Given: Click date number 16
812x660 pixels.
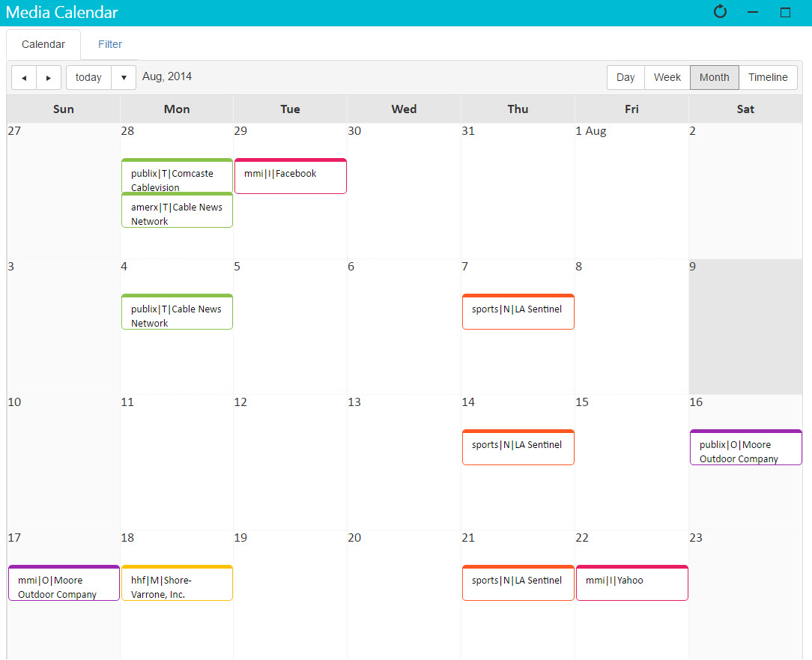Looking at the screenshot, I should pos(696,402).
